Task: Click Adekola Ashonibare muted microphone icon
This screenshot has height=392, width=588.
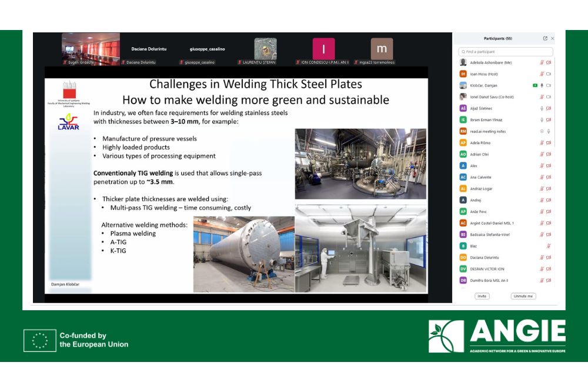Action: (x=542, y=62)
